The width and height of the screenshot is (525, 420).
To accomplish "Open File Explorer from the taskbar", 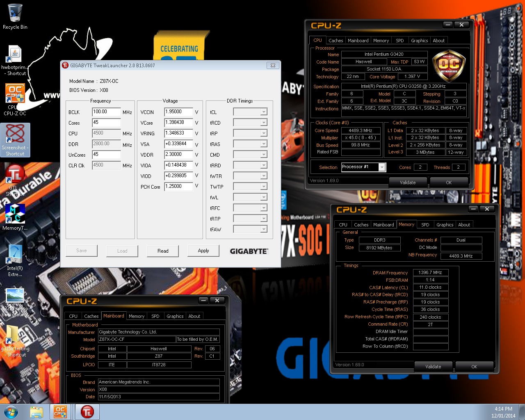I will (37, 412).
